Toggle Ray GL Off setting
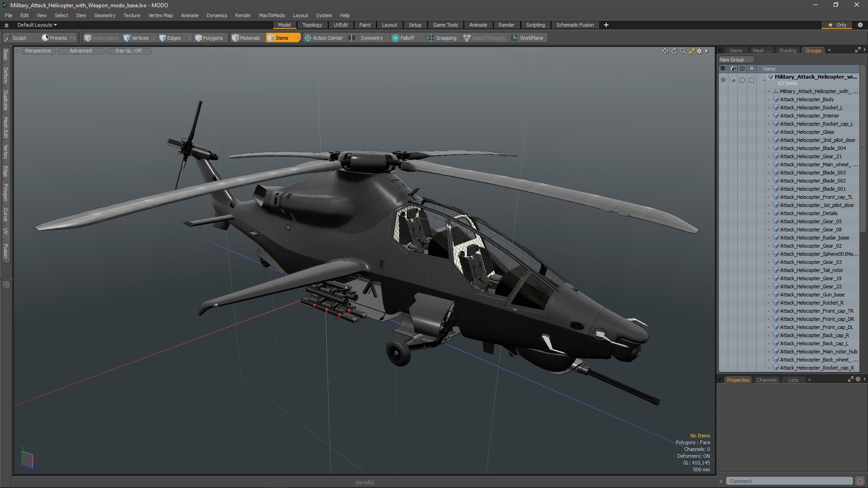Image resolution: width=868 pixels, height=488 pixels. pos(128,51)
